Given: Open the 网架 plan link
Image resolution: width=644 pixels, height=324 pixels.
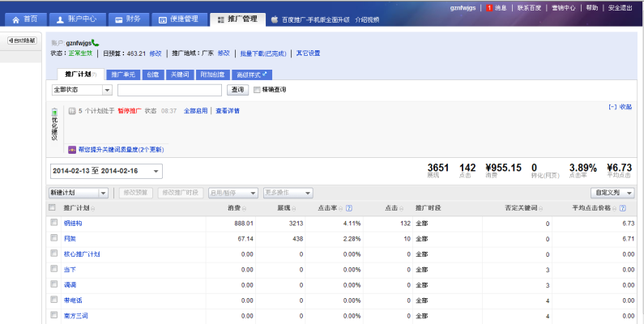Looking at the screenshot, I should click(x=69, y=239).
